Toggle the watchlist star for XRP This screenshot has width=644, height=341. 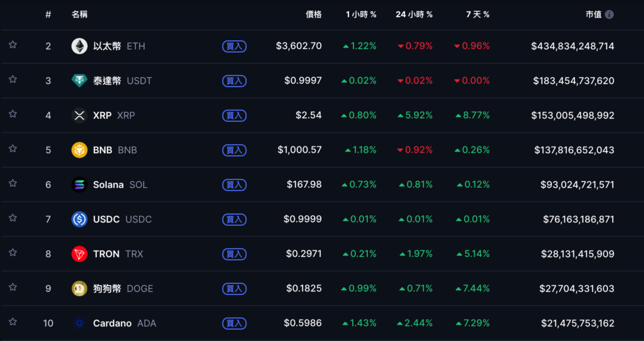13,114
